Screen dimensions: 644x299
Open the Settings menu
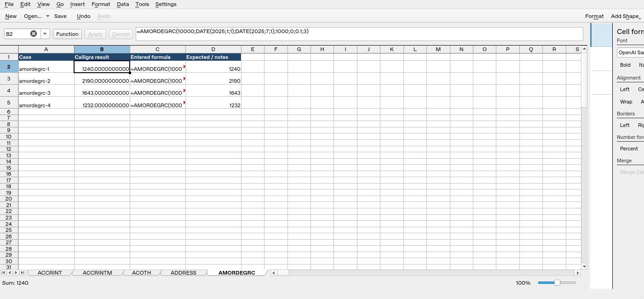point(166,4)
